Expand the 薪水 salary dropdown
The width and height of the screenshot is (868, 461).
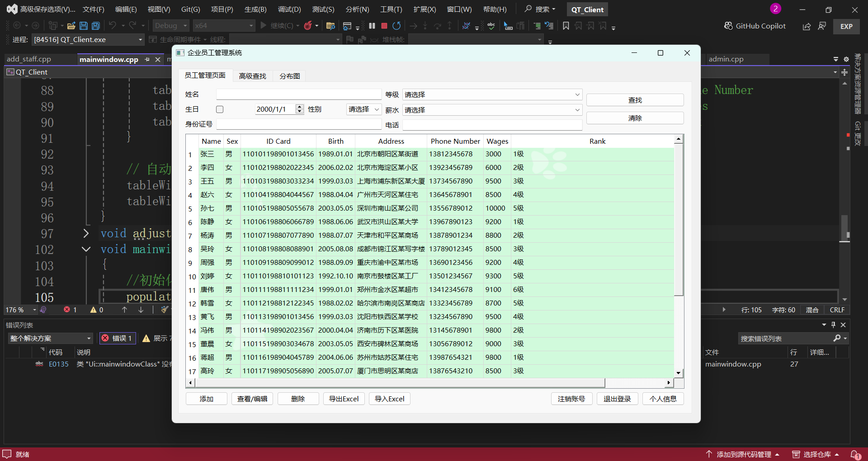(491, 110)
